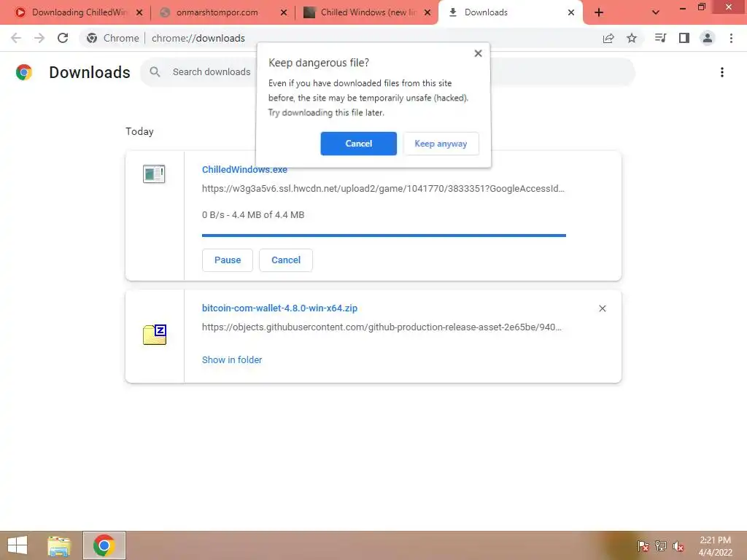Screen dimensions: 747x560
Task: Click Keep anyway button
Action: (x=441, y=144)
